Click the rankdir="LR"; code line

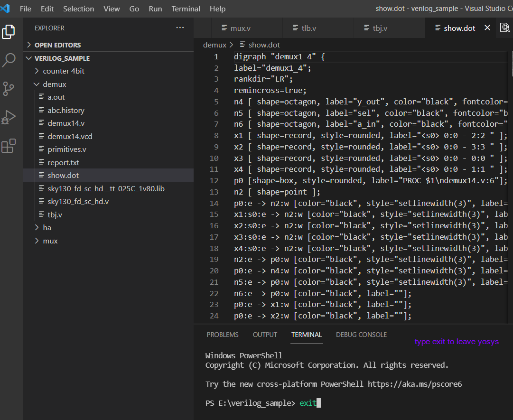point(263,79)
